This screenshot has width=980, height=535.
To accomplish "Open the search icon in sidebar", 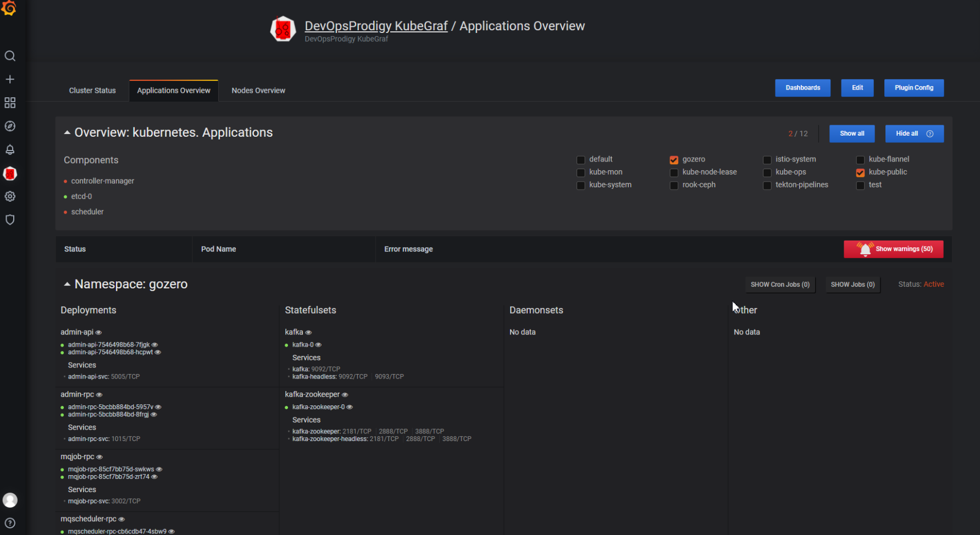I will point(10,56).
